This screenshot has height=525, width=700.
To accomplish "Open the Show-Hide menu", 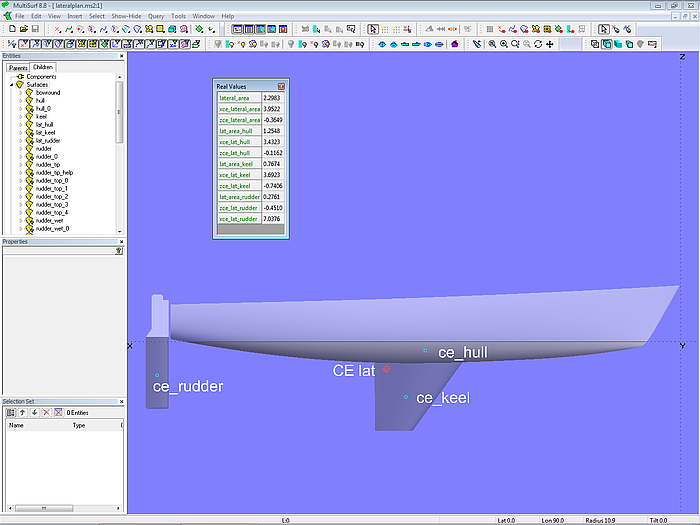I will (126, 16).
